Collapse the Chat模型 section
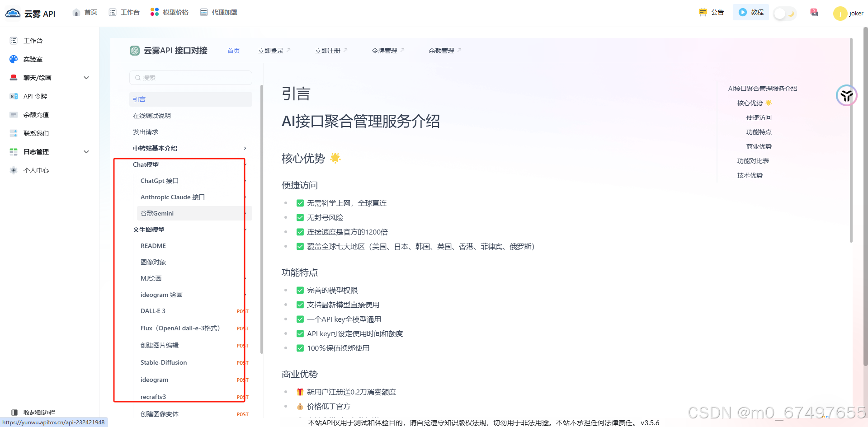Viewport: 868px width, 427px height. pyautogui.click(x=245, y=164)
